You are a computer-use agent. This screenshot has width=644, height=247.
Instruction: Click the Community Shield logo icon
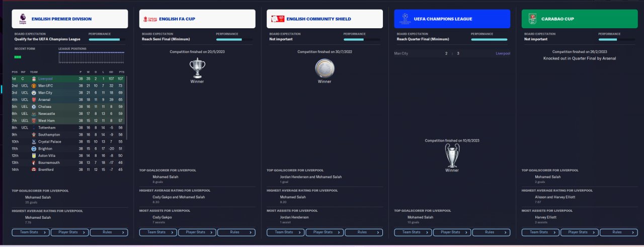pyautogui.click(x=277, y=19)
